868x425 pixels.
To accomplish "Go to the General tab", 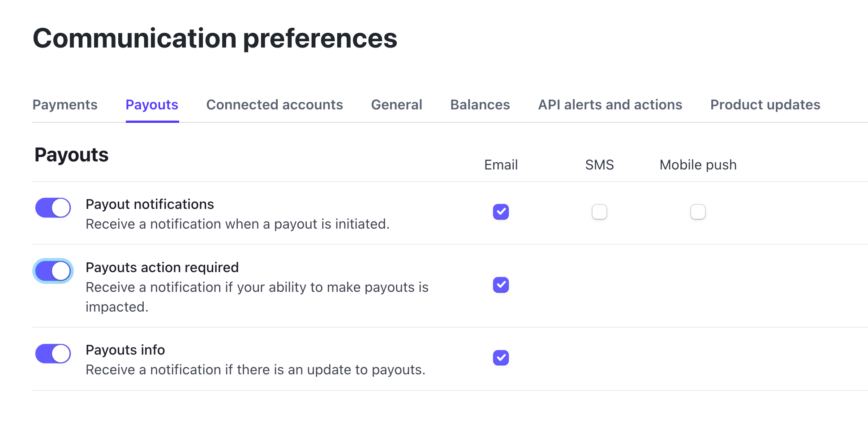I will click(x=396, y=105).
